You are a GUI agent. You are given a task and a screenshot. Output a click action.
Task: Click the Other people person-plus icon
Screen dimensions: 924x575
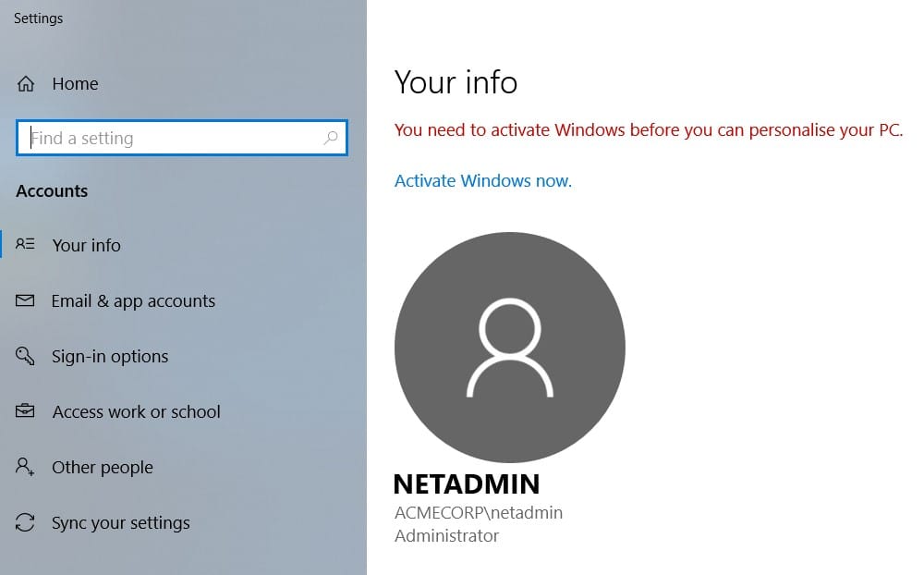[25, 467]
